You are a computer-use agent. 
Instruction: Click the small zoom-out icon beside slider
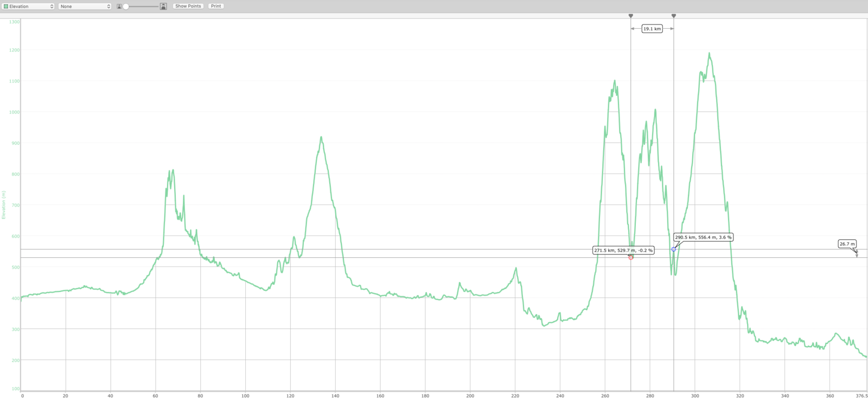tap(119, 7)
